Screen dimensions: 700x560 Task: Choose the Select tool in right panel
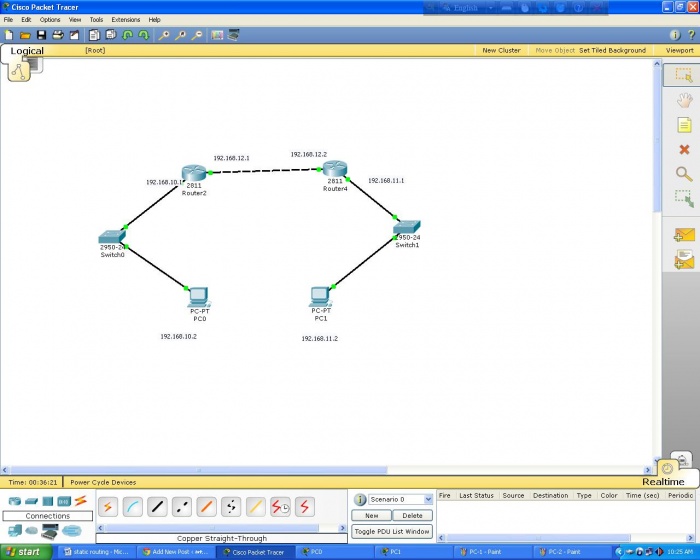(683, 75)
